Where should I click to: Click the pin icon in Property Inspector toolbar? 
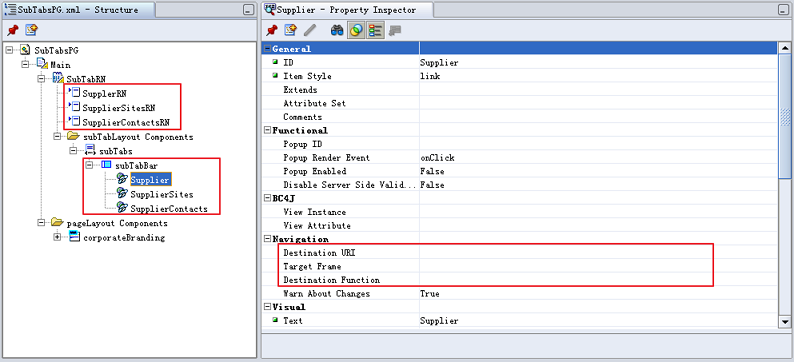pyautogui.click(x=271, y=31)
